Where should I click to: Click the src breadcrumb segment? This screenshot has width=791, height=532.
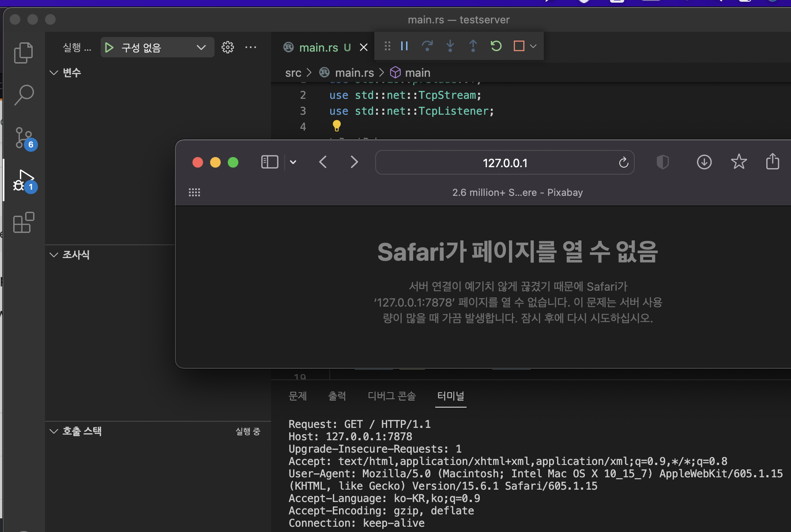293,73
